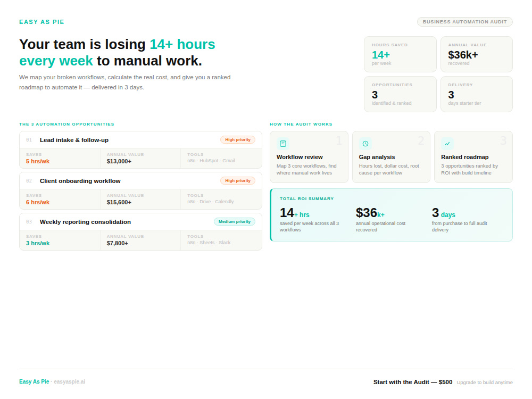Click the 03 number on Weekly reporting
Image resolution: width=532 pixels, height=399 pixels.
[x=29, y=222]
